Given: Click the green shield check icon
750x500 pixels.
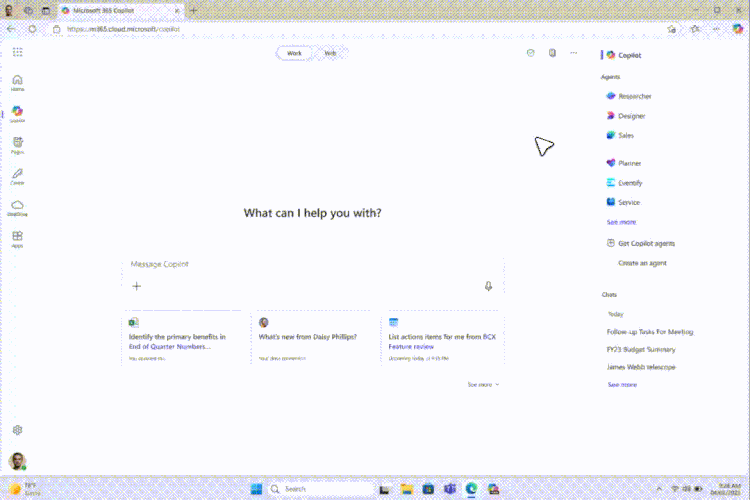Looking at the screenshot, I should 530,53.
